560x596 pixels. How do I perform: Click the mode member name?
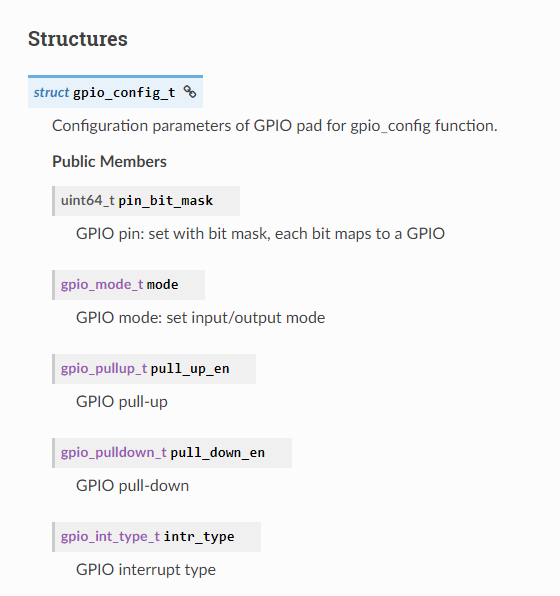point(162,285)
